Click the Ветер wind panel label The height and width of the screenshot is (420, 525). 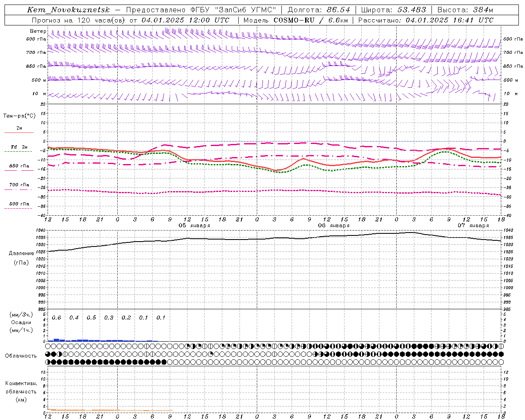click(38, 31)
